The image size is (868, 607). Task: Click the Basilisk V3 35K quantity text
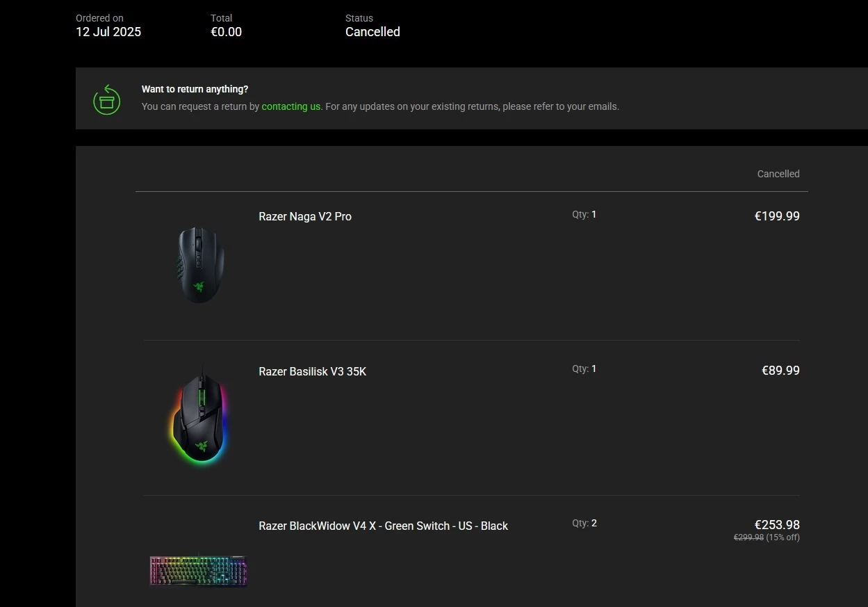pos(584,369)
